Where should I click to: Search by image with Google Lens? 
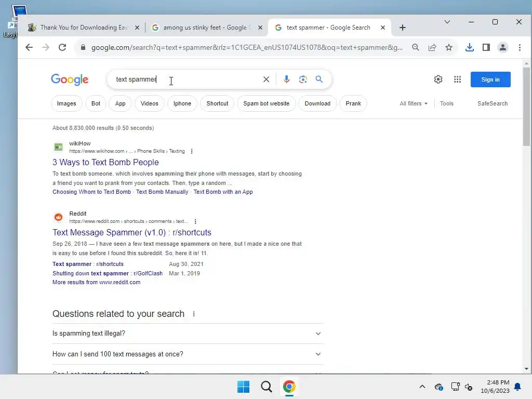click(x=303, y=79)
